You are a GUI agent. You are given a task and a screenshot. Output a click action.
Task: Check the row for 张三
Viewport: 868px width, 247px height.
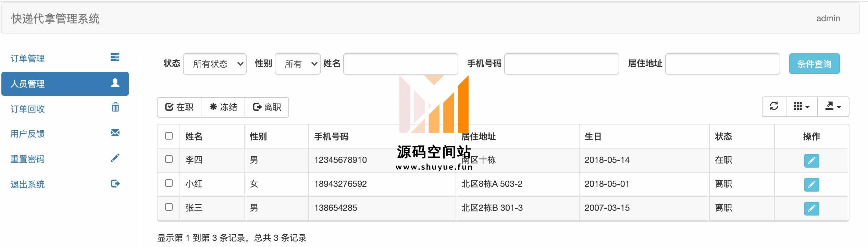169,207
